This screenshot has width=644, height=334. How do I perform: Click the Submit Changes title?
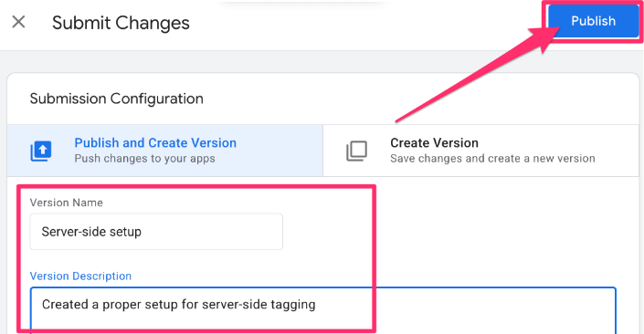[121, 23]
